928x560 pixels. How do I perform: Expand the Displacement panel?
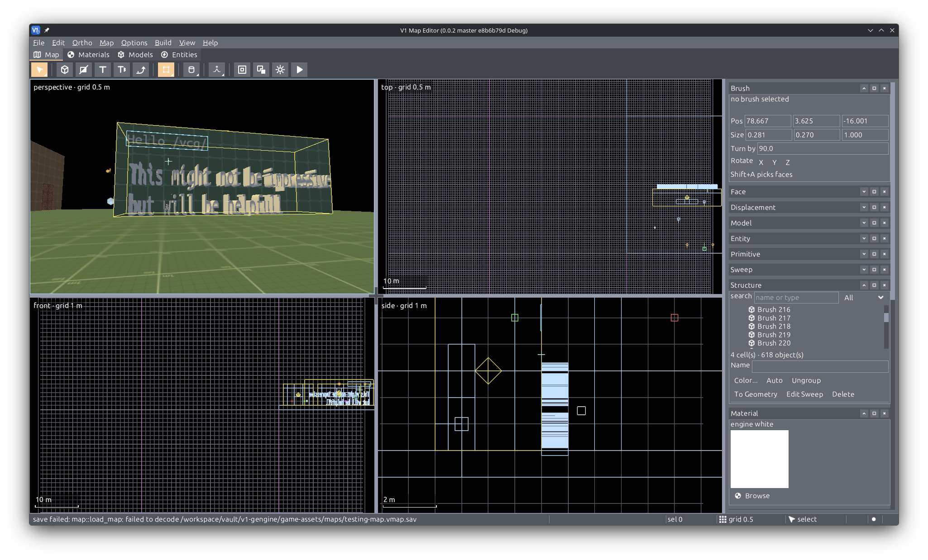864,207
